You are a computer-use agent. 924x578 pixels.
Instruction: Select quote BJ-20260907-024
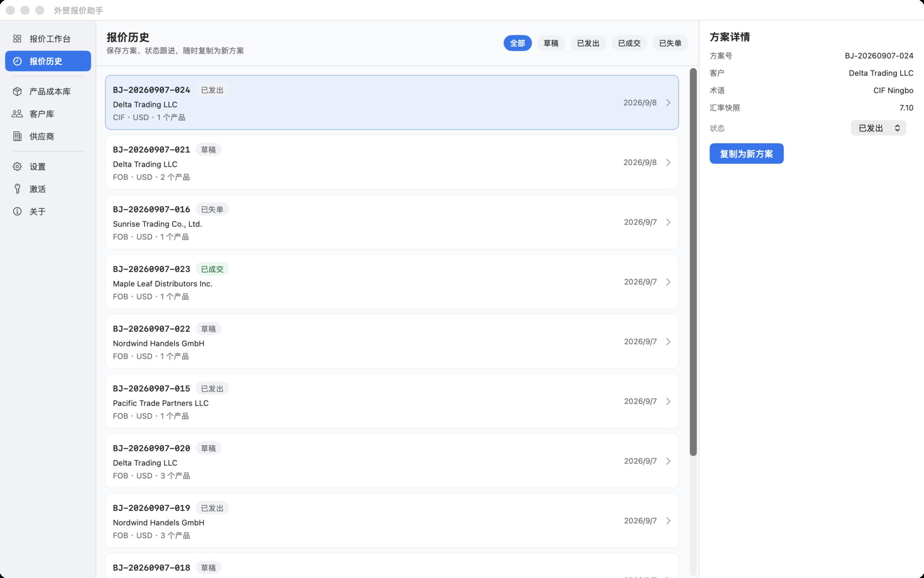tap(392, 102)
